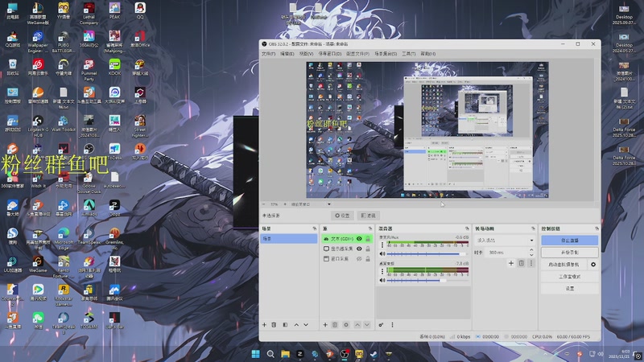Screen dimensions: 644x362
Task: Add a new scene with the Scenes plus icon
Action: pos(265,325)
